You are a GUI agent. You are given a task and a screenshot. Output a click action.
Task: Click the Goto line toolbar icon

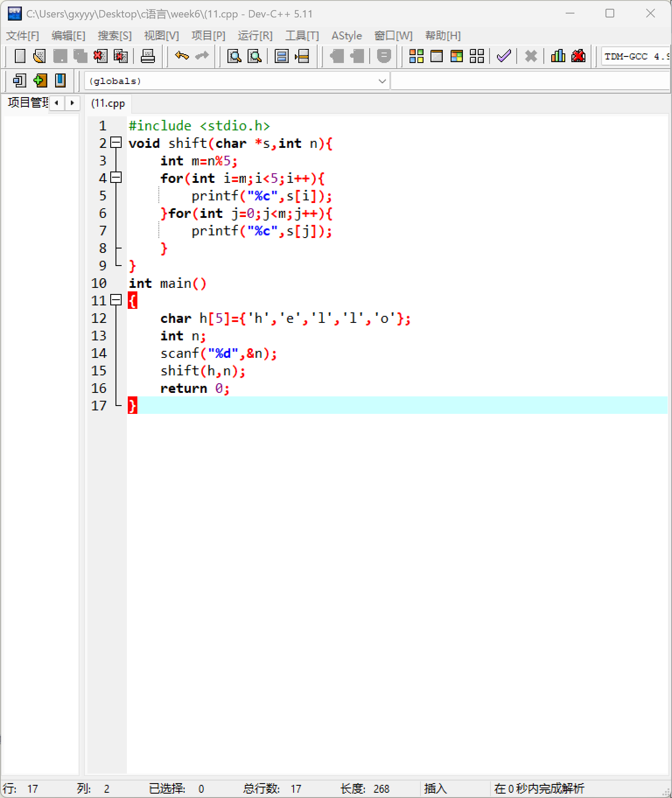tap(302, 56)
